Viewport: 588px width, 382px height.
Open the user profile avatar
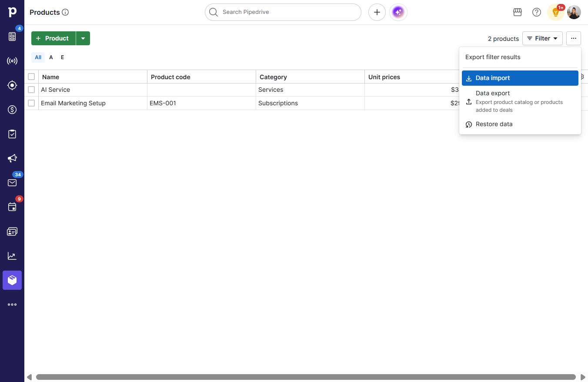(x=574, y=12)
